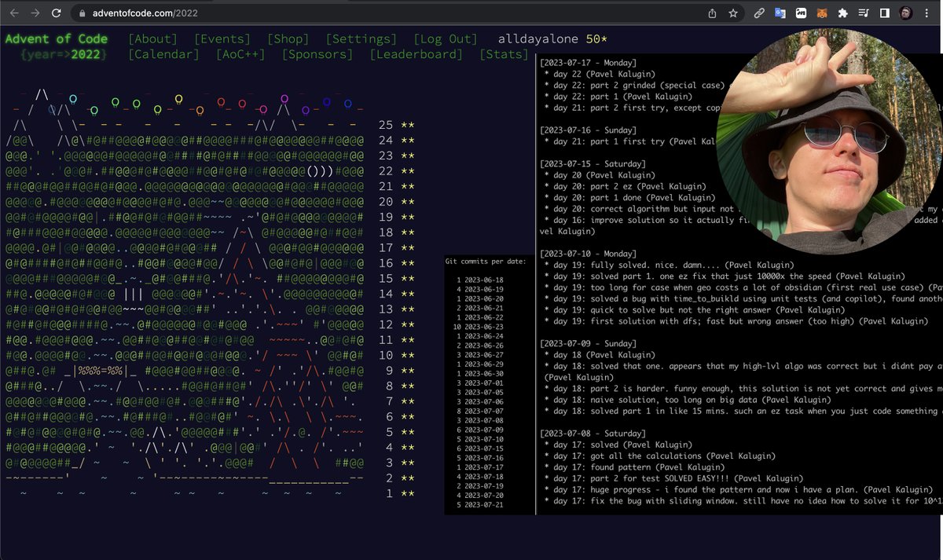Viewport: 943px width, 560px height.
Task: Open the [Shop] link
Action: pyautogui.click(x=288, y=38)
